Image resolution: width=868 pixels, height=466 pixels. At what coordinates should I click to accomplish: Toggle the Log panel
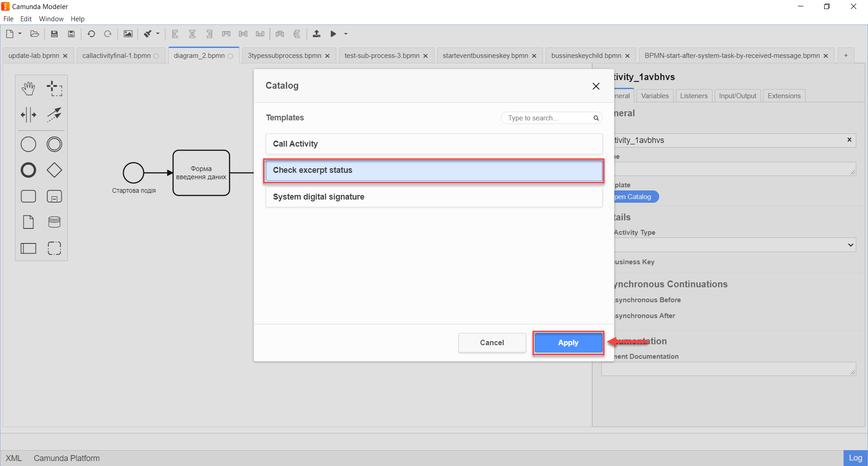tap(855, 458)
